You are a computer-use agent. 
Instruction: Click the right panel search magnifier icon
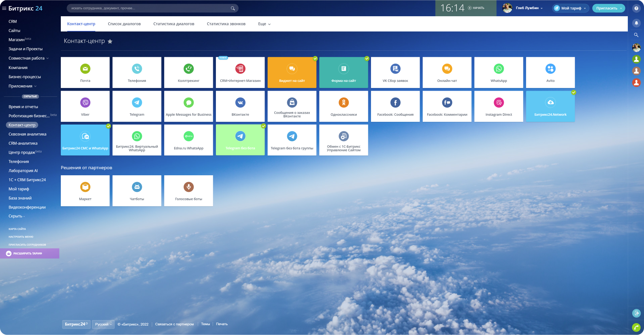(x=636, y=35)
